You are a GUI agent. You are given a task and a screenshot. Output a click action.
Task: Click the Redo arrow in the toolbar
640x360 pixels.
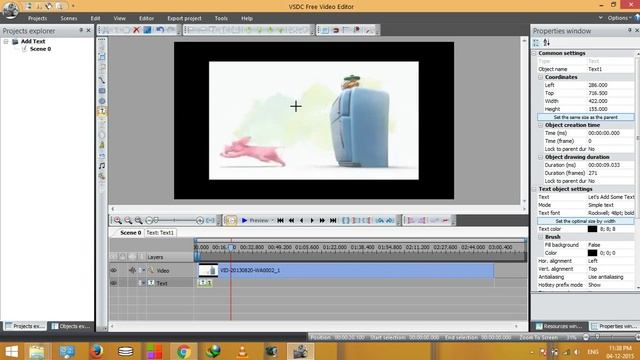(171, 30)
